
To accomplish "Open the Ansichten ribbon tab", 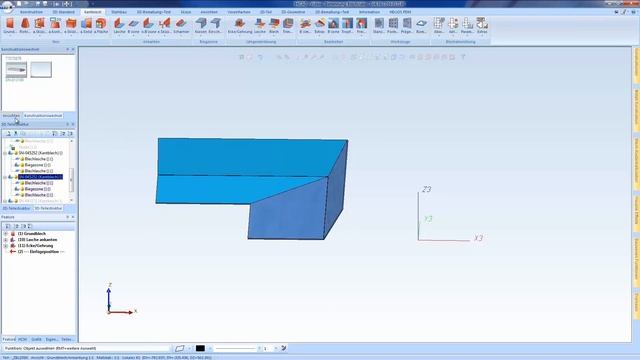I will coord(209,12).
